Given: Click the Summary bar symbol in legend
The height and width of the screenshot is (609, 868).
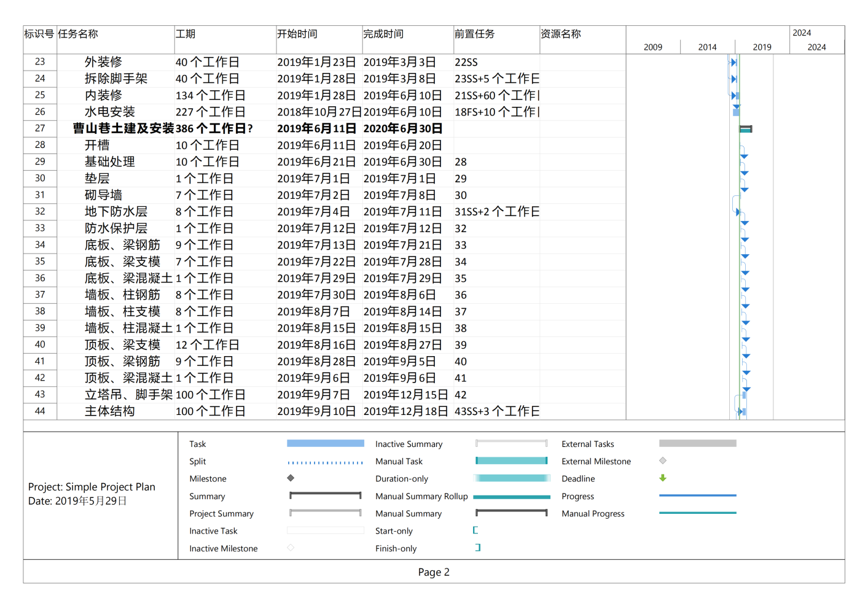Looking at the screenshot, I should (x=325, y=495).
